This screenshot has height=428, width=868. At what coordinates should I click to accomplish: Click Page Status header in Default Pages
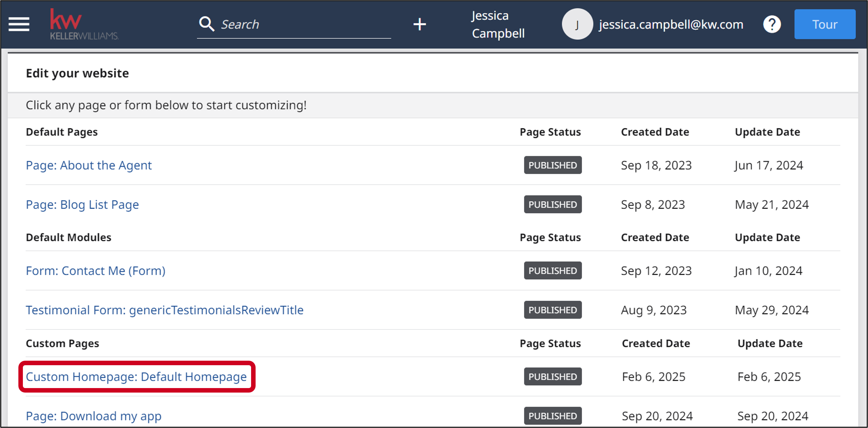pyautogui.click(x=550, y=132)
